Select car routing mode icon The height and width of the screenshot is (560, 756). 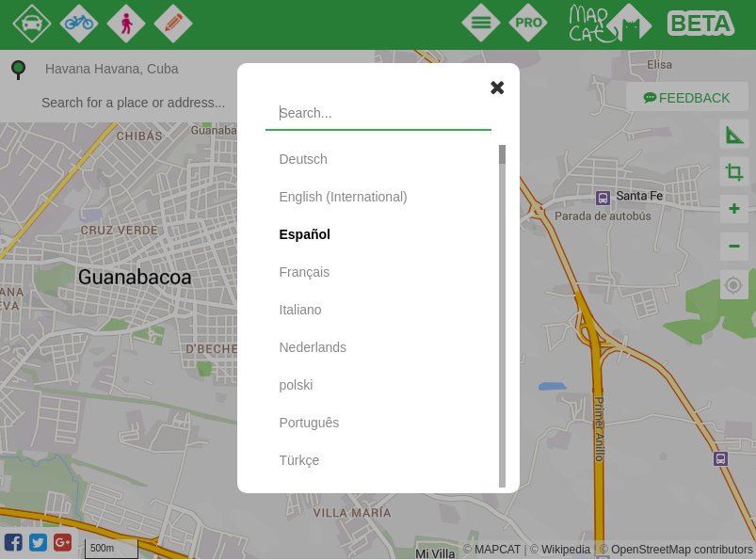(32, 24)
